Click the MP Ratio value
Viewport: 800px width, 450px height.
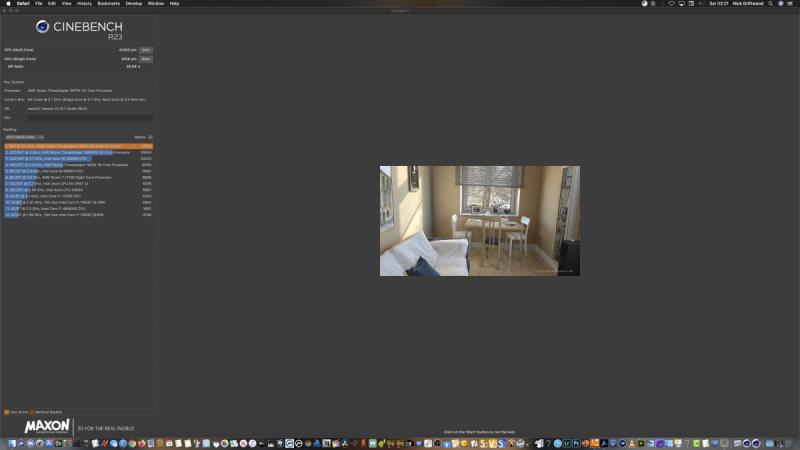click(x=133, y=66)
